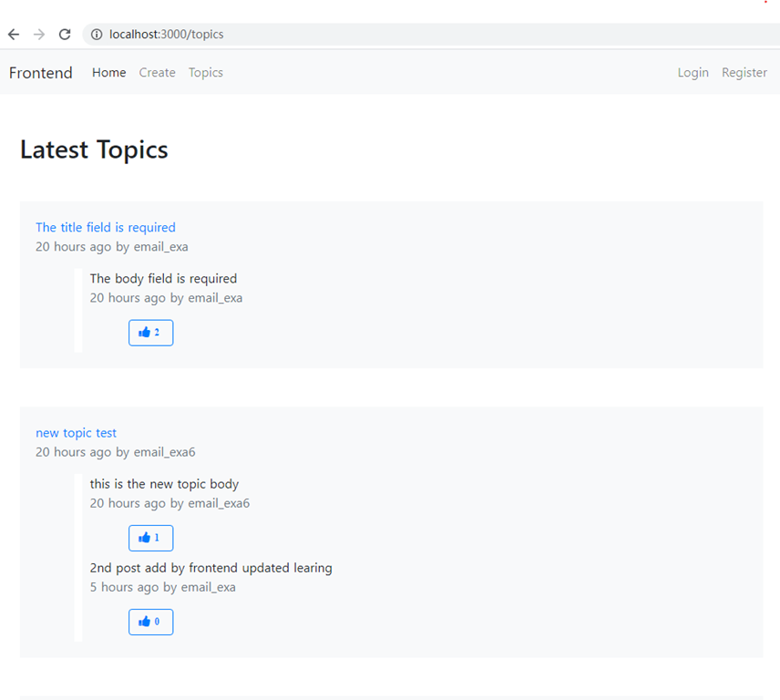Reload the page with refresh icon
Viewport: 780px width, 700px height.
[x=65, y=35]
